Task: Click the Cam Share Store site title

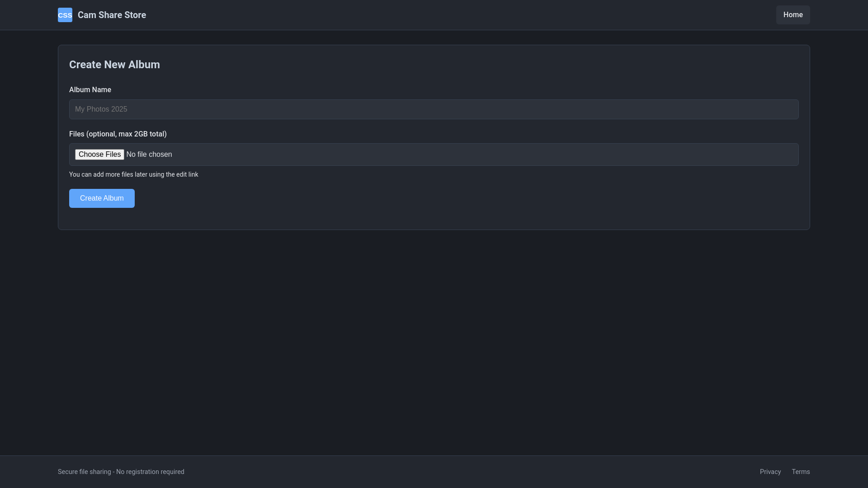Action: click(112, 15)
